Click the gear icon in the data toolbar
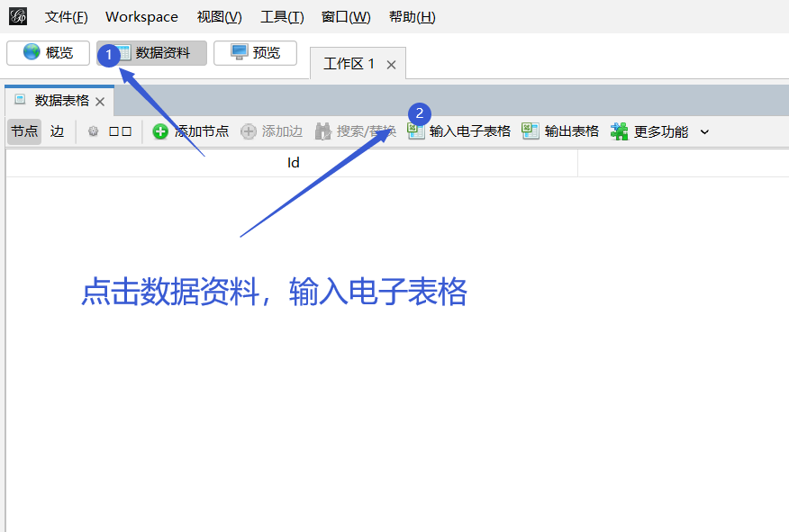 pyautogui.click(x=93, y=131)
